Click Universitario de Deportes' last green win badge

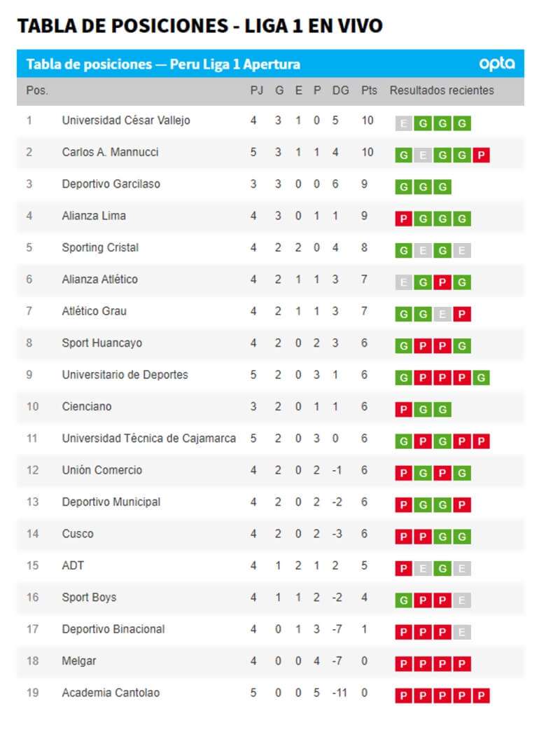pyautogui.click(x=481, y=378)
